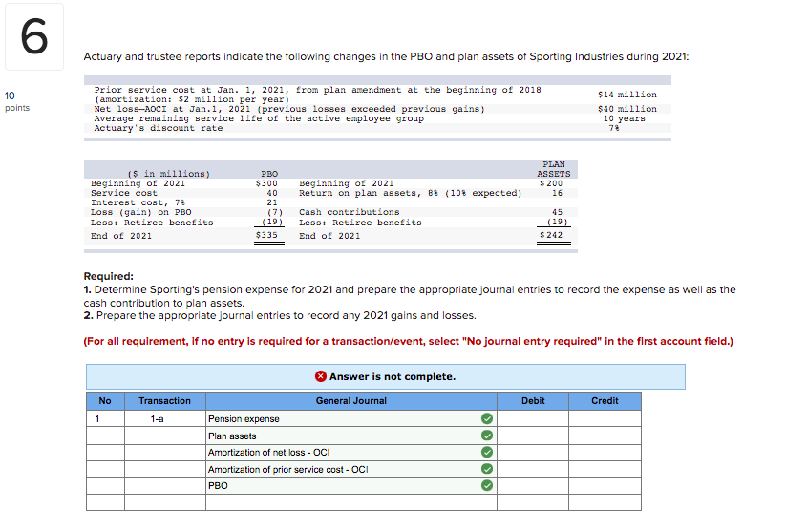Click the Credit cell for PBO row
This screenshot has height=532, width=807.
click(x=605, y=486)
